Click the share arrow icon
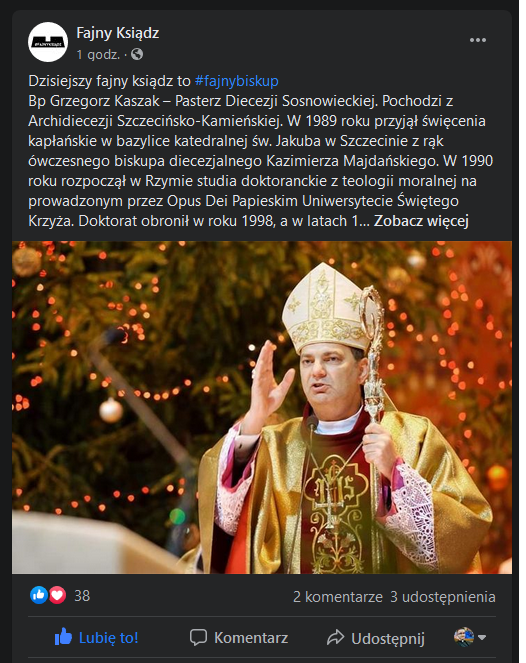This screenshot has height=663, width=526. pos(336,637)
